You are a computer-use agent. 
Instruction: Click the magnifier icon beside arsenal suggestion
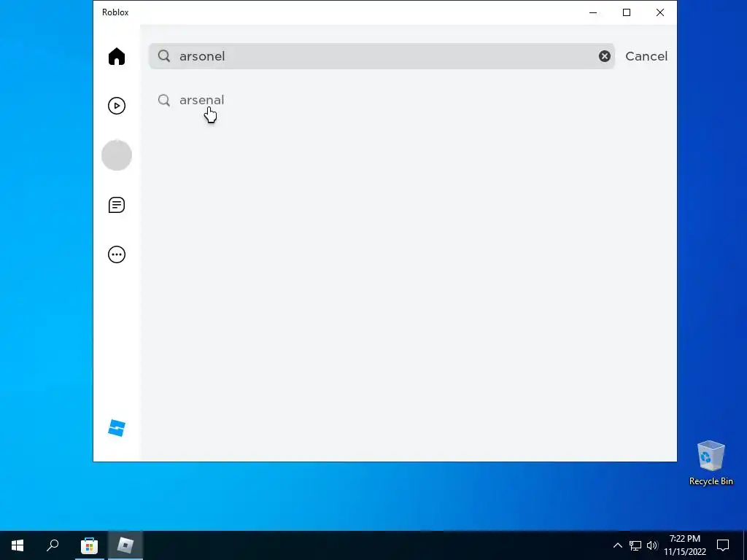click(x=164, y=100)
